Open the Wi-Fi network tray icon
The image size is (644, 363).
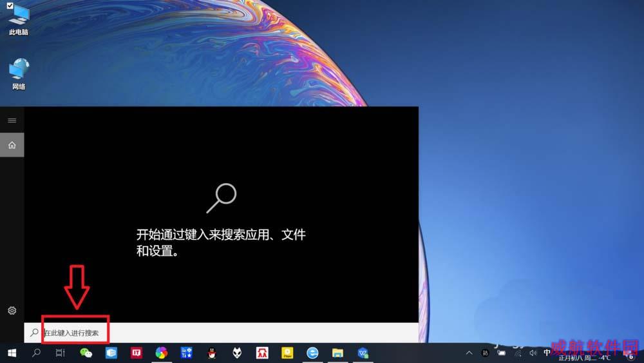click(x=518, y=353)
